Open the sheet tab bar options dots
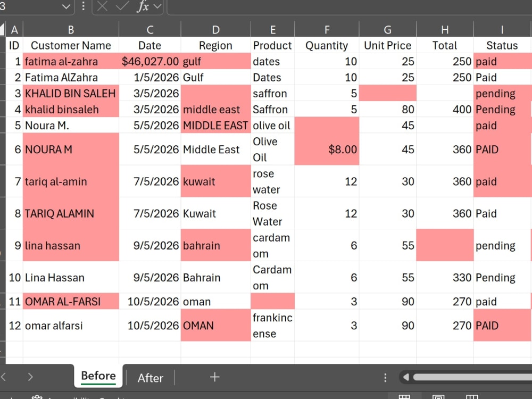Screen dimensions: 532x399 click(x=385, y=377)
